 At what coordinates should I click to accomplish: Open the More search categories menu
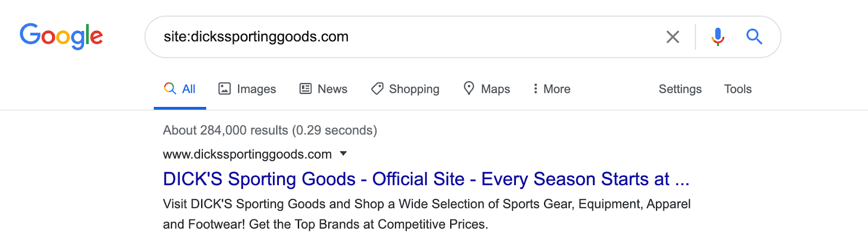552,89
